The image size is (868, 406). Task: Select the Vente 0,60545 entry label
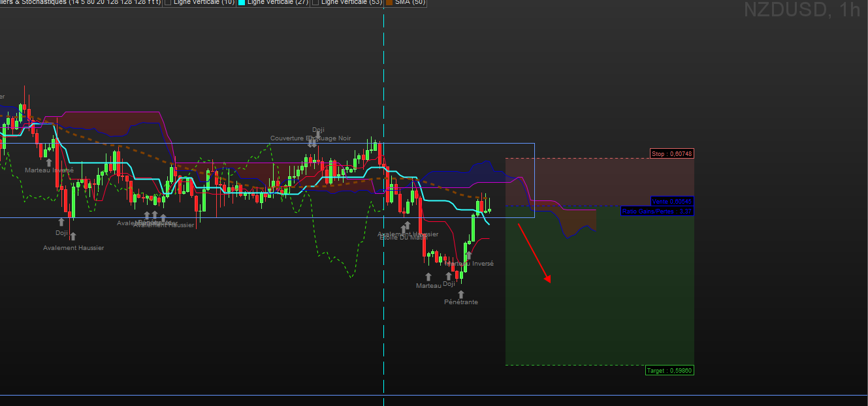pyautogui.click(x=671, y=202)
